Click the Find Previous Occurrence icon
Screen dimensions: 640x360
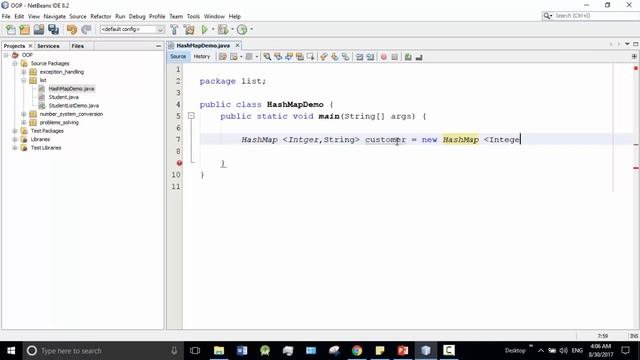point(278,57)
